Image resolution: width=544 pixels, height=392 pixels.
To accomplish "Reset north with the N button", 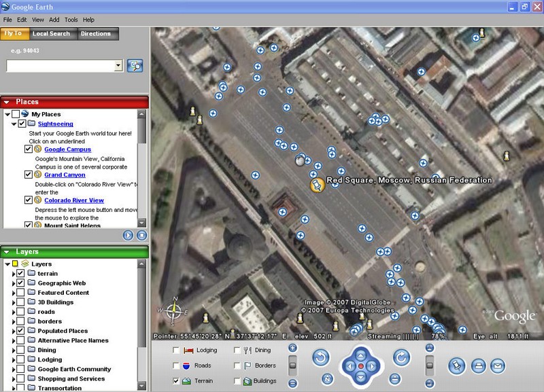I will click(x=327, y=379).
